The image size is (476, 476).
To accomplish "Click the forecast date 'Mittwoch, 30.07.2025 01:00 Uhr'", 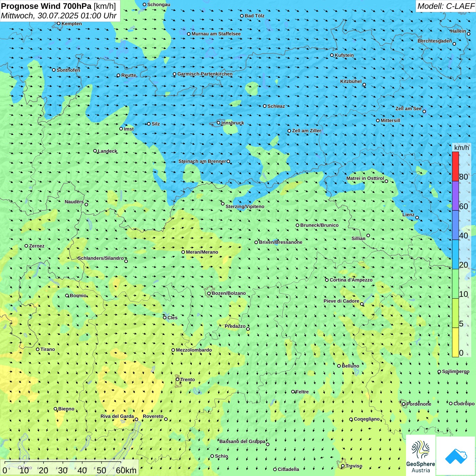I will (59, 16).
